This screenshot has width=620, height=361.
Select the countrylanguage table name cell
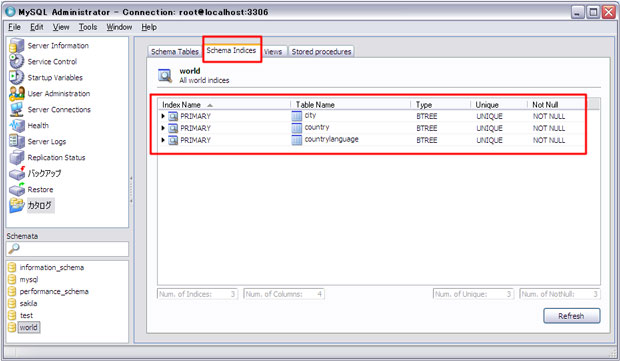tap(331, 139)
